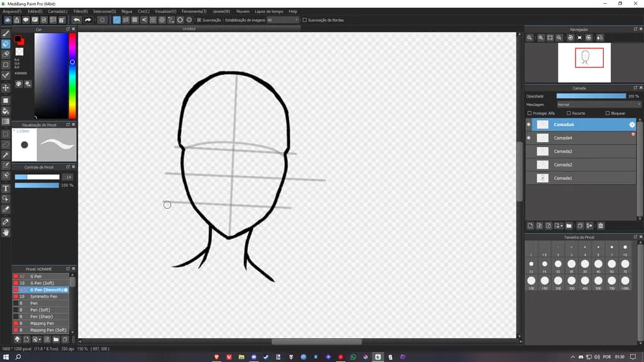
Task: Toggle the Suavização checkbox
Action: pos(199,19)
